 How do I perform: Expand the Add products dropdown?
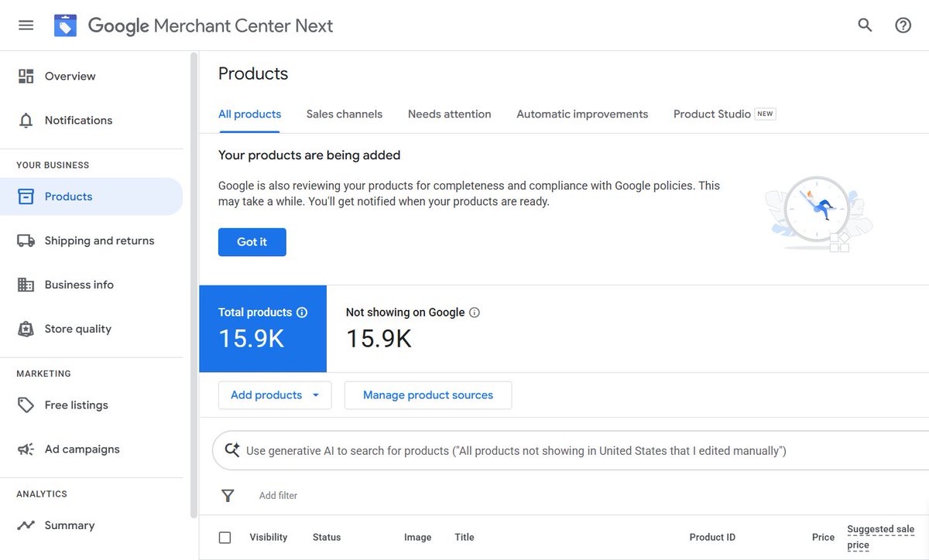tap(275, 395)
